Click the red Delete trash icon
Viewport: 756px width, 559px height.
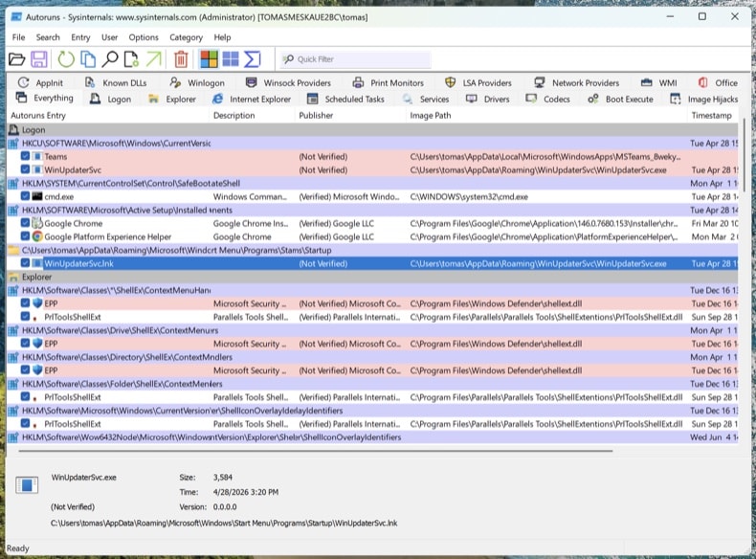181,59
